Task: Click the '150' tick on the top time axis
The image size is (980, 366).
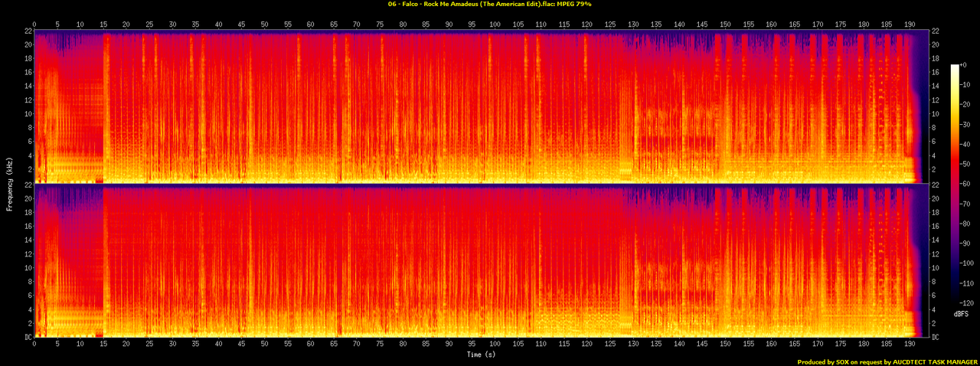Action: pos(726,25)
